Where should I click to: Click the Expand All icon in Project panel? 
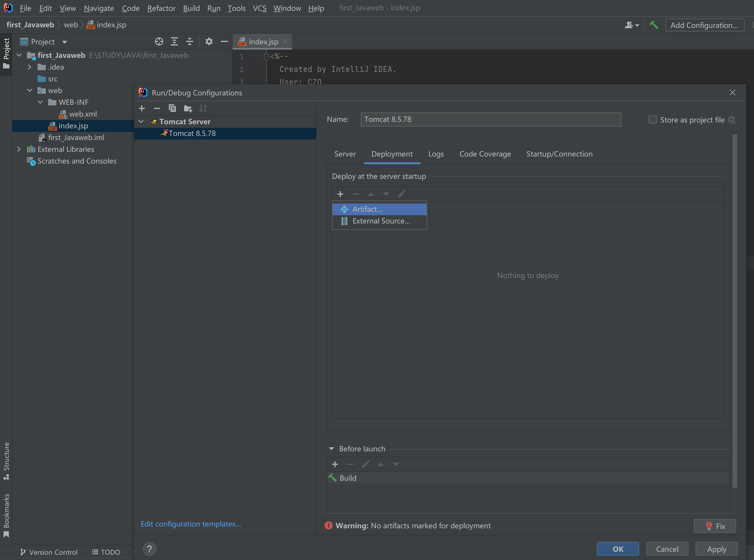[174, 42]
